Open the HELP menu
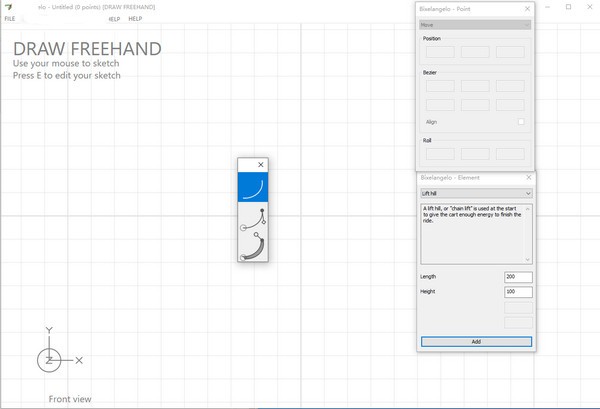600x409 pixels. coord(135,19)
